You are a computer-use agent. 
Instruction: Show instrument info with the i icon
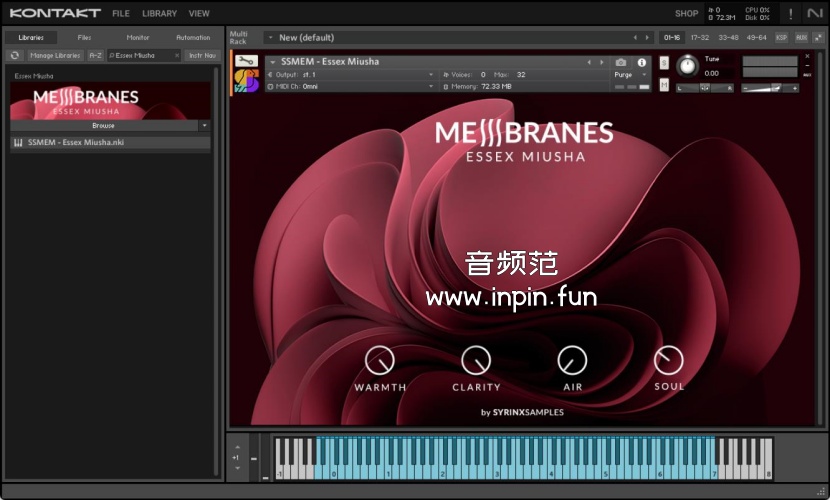click(x=642, y=62)
